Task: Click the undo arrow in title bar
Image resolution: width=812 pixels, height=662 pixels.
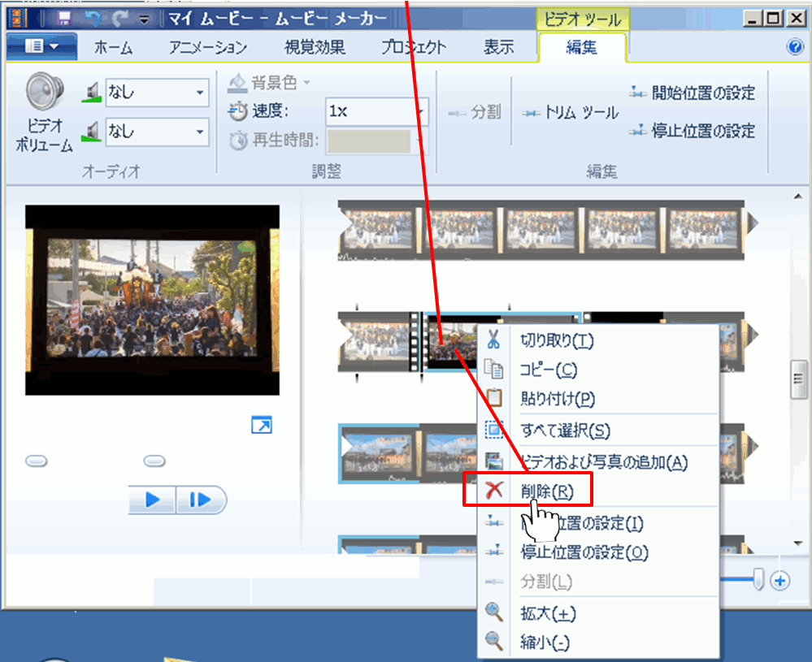Action: (x=91, y=18)
